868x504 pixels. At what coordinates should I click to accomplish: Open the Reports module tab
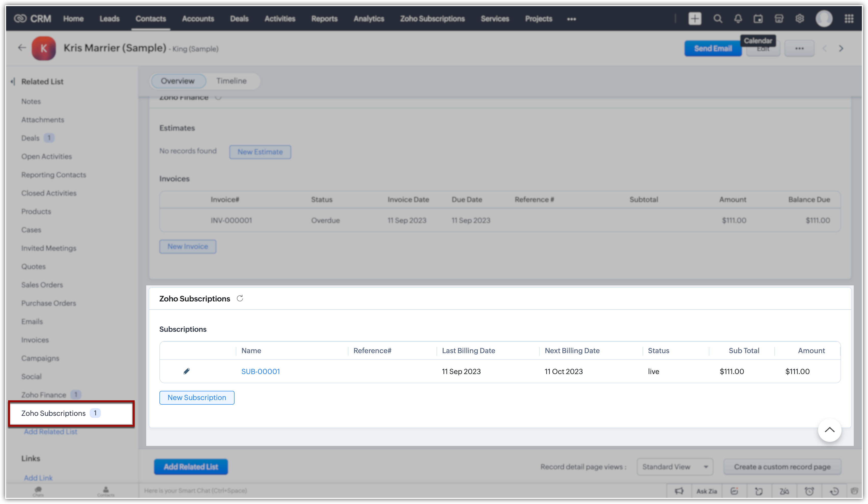(324, 19)
